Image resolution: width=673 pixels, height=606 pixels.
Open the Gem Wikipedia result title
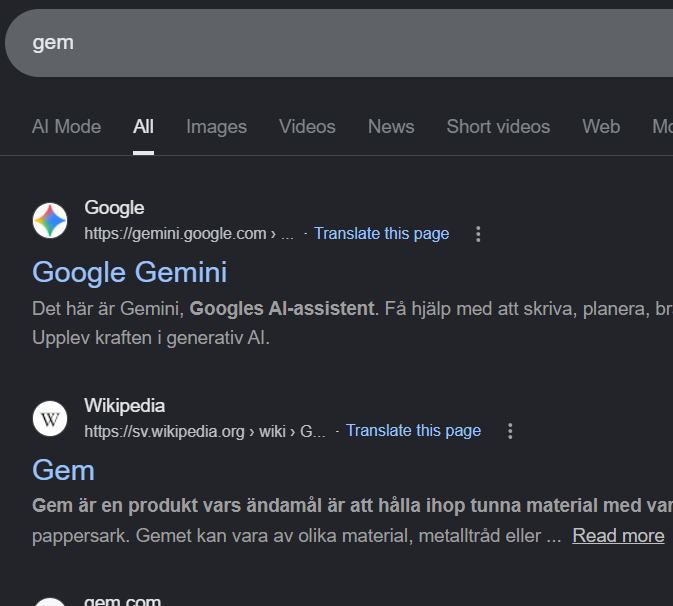(x=64, y=470)
